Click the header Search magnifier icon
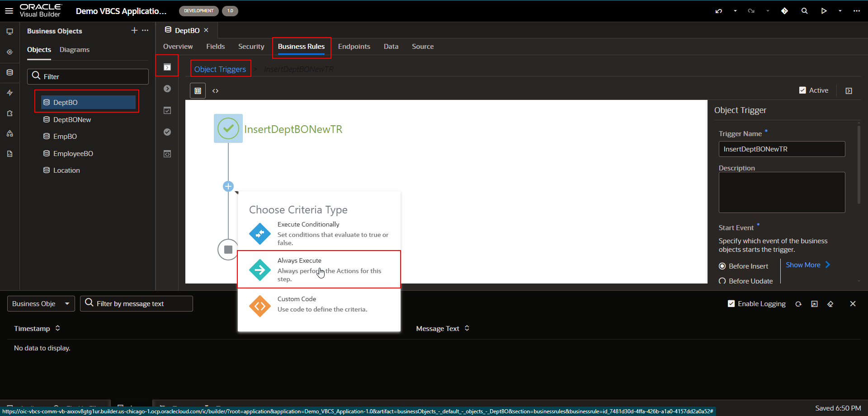The image size is (868, 416). [804, 11]
